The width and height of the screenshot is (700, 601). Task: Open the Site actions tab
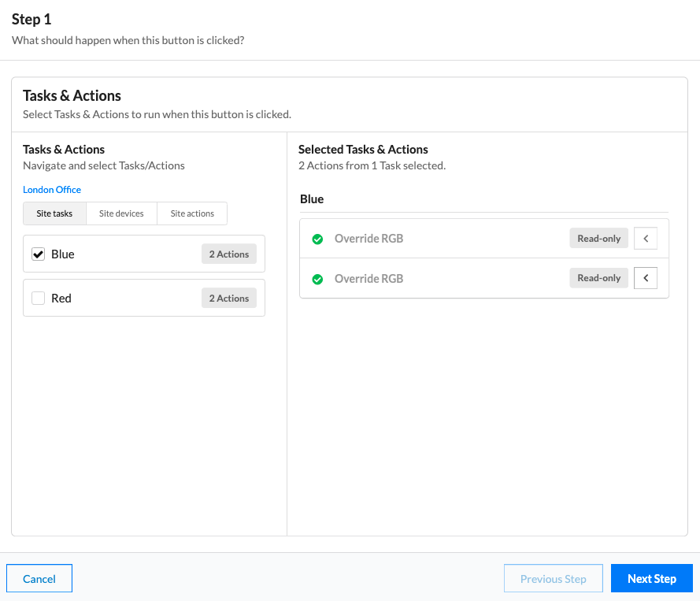coord(192,213)
